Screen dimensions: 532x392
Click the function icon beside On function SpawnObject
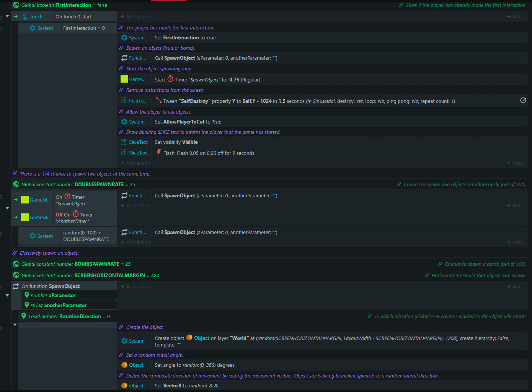coord(16,286)
